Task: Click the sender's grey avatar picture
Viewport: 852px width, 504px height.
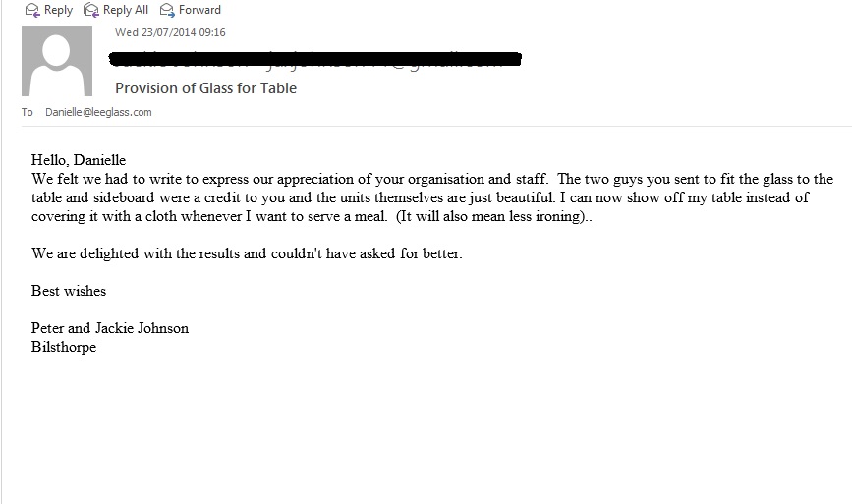Action: click(x=57, y=61)
